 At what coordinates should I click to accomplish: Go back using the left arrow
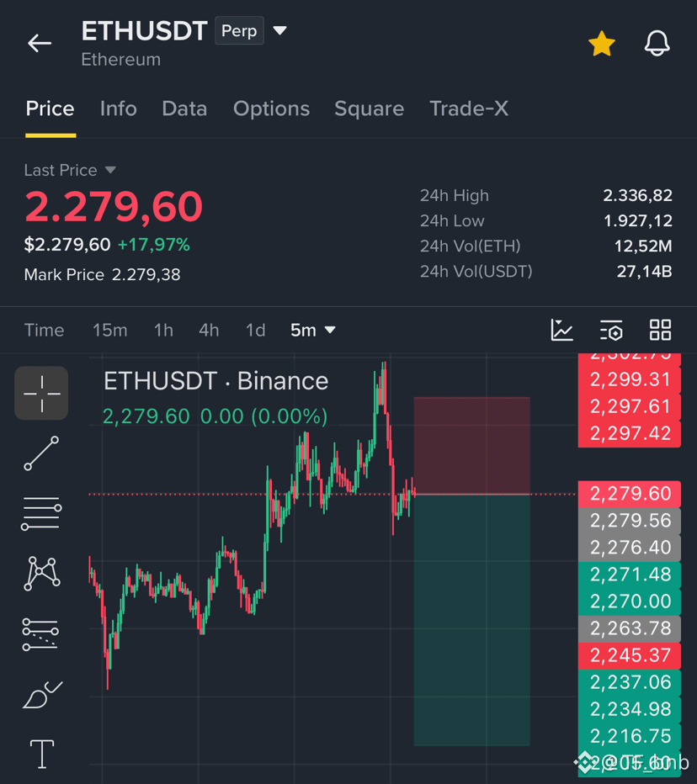click(x=40, y=44)
